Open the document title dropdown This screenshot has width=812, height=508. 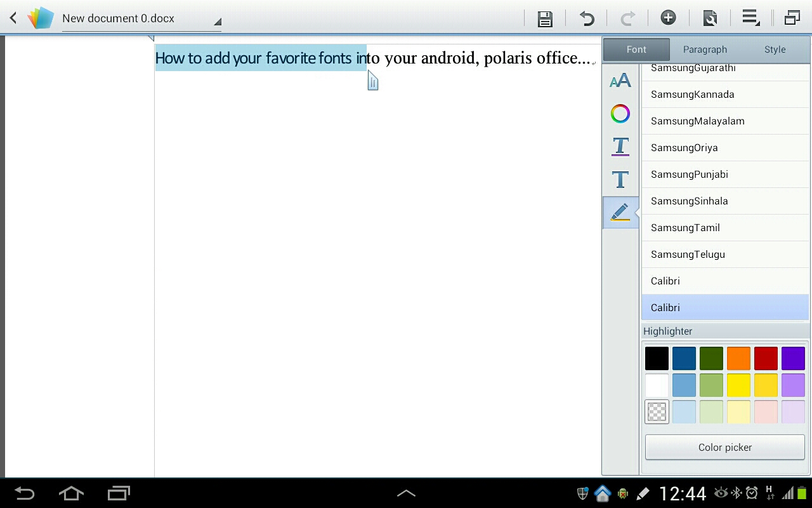(141, 19)
